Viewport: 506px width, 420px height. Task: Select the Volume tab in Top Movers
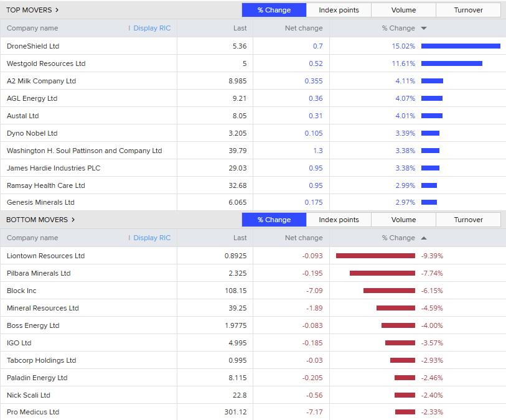pyautogui.click(x=403, y=10)
